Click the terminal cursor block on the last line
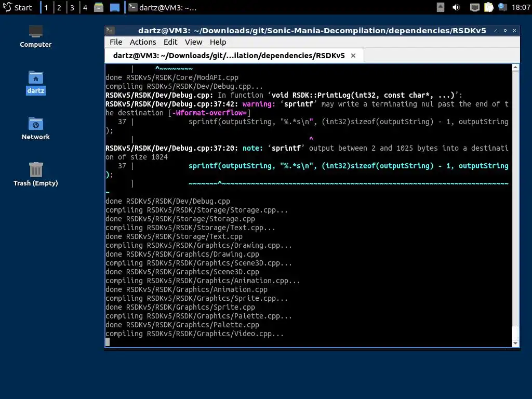This screenshot has height=399, width=532. click(x=108, y=342)
